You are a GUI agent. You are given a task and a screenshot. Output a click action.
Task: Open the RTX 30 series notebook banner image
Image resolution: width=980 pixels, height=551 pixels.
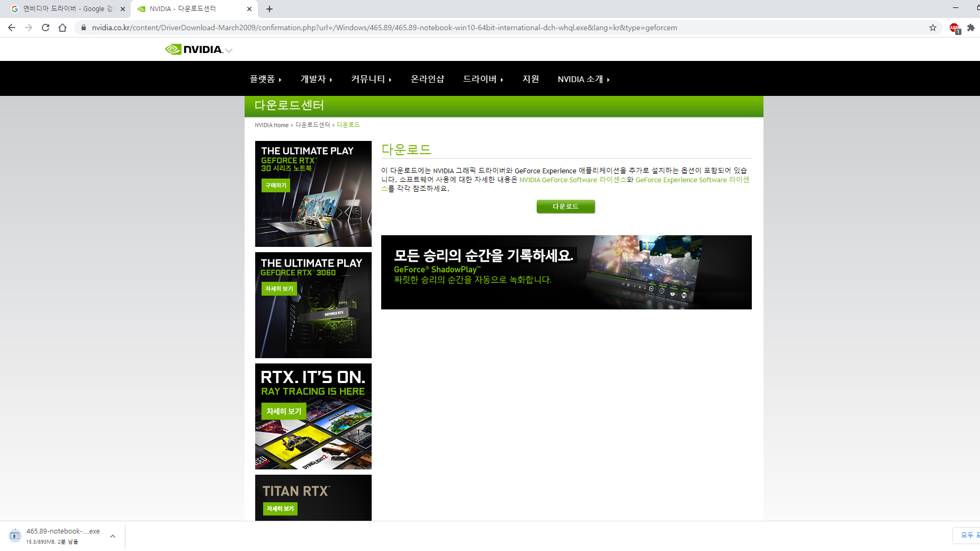pyautogui.click(x=313, y=194)
